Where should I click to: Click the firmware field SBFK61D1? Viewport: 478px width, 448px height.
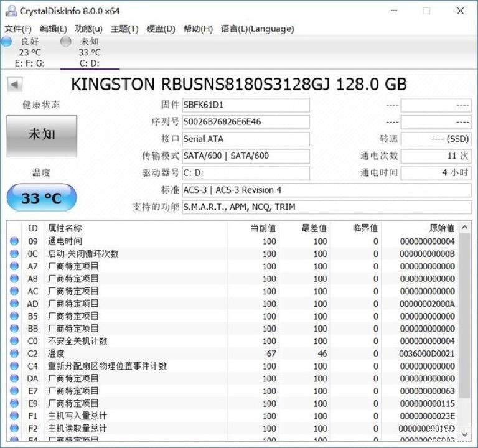[x=246, y=105]
